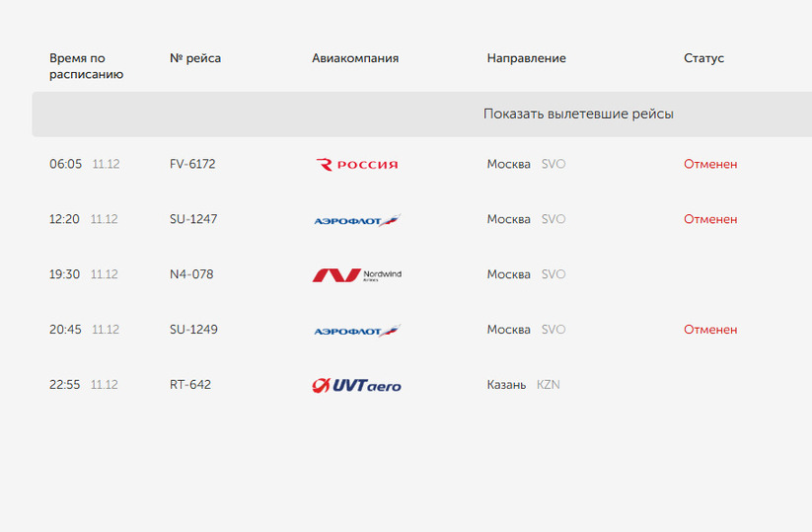
Task: Select flight number SU-1249
Action: [x=193, y=330]
